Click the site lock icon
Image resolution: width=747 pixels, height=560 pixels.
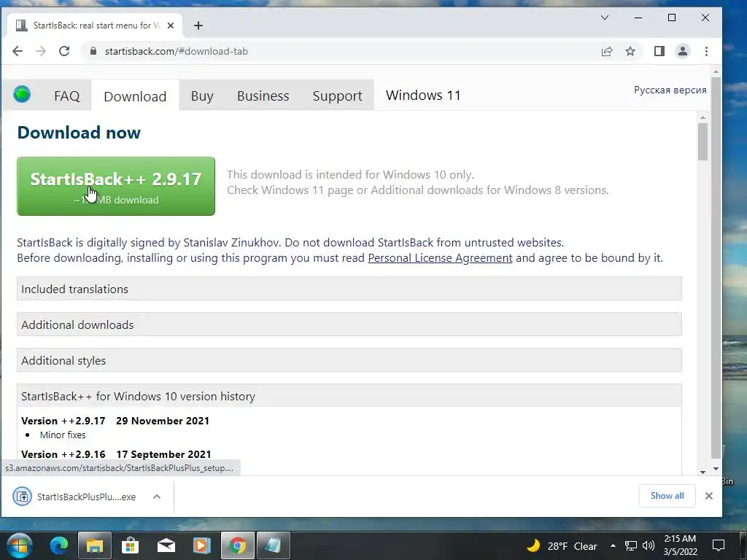[x=93, y=51]
